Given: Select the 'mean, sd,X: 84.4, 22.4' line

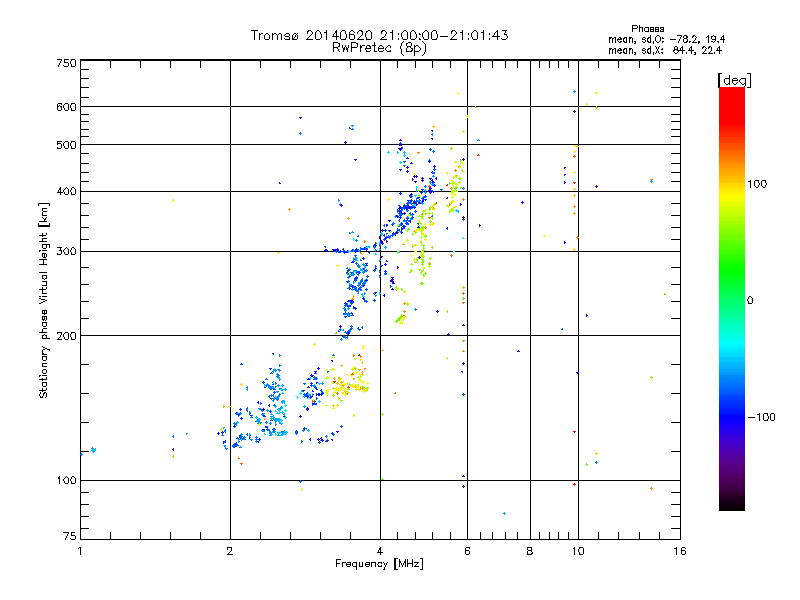Looking at the screenshot, I should 665,50.
